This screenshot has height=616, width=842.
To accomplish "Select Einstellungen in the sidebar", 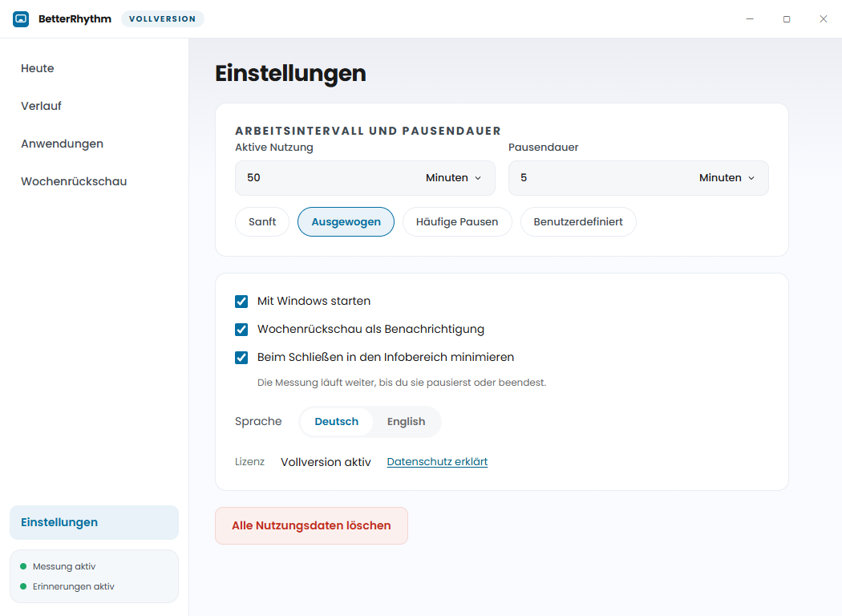I will [x=94, y=522].
